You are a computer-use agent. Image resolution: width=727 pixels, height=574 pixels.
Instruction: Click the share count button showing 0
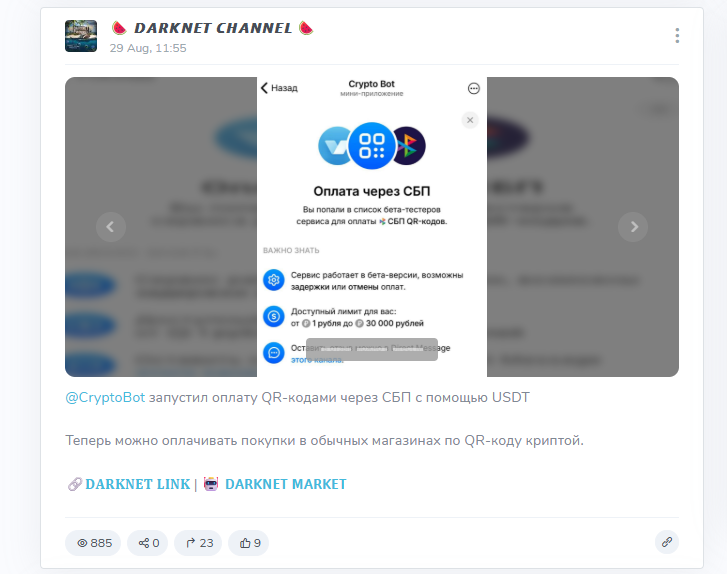point(148,543)
